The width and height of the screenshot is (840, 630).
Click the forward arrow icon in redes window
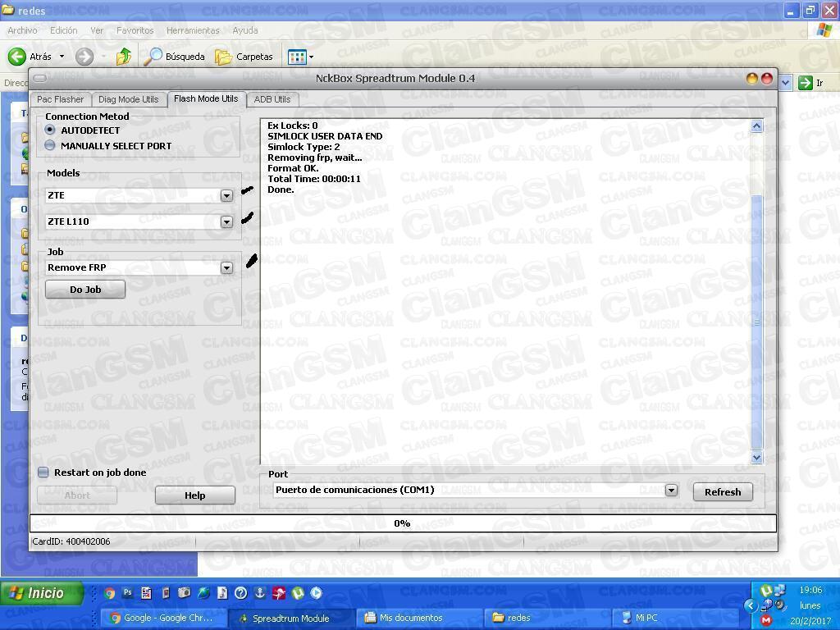click(84, 57)
